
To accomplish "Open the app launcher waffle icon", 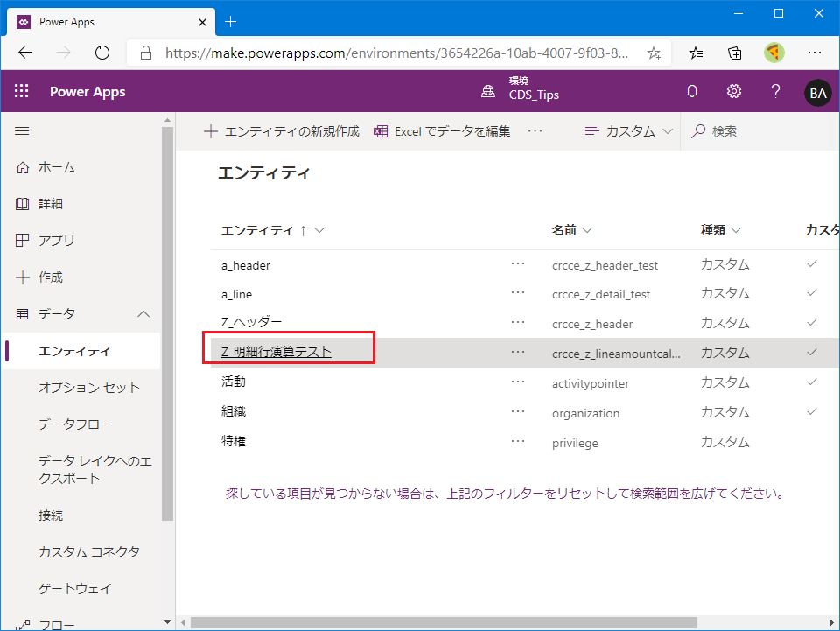I will click(21, 91).
